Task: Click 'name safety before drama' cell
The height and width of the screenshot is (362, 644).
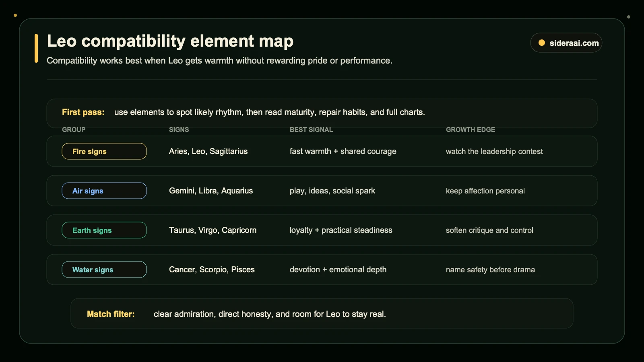Action: pos(490,269)
